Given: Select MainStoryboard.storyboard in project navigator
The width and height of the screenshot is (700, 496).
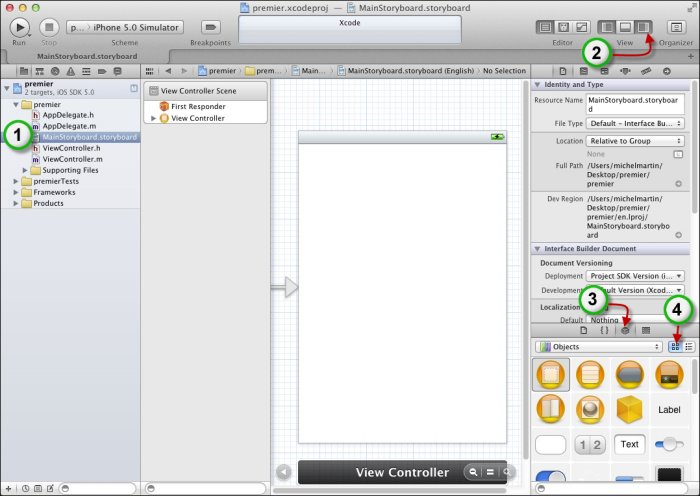Looking at the screenshot, I should click(x=89, y=137).
